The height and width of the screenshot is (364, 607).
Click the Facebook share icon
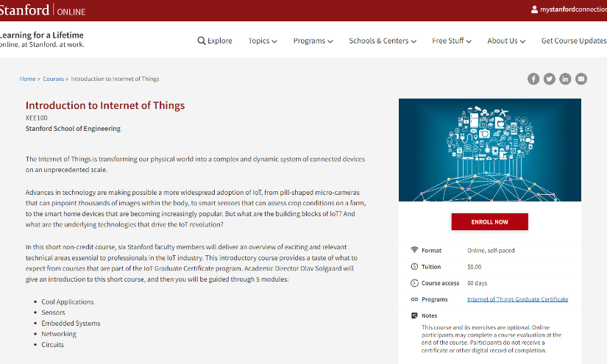(x=533, y=79)
